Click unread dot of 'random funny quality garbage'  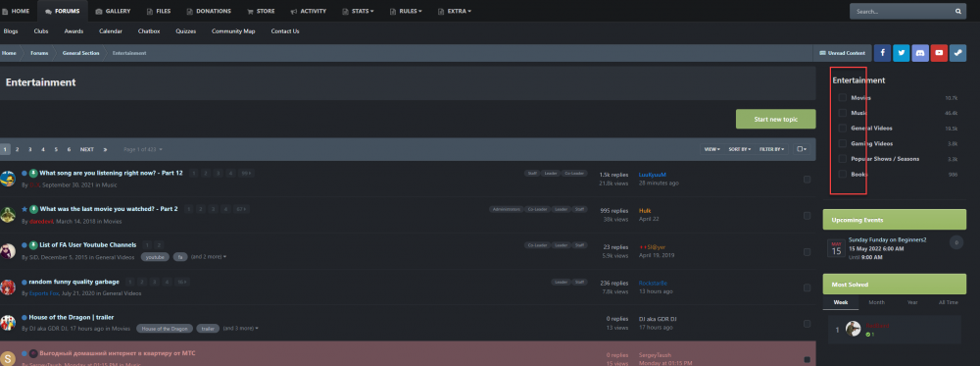(24, 282)
